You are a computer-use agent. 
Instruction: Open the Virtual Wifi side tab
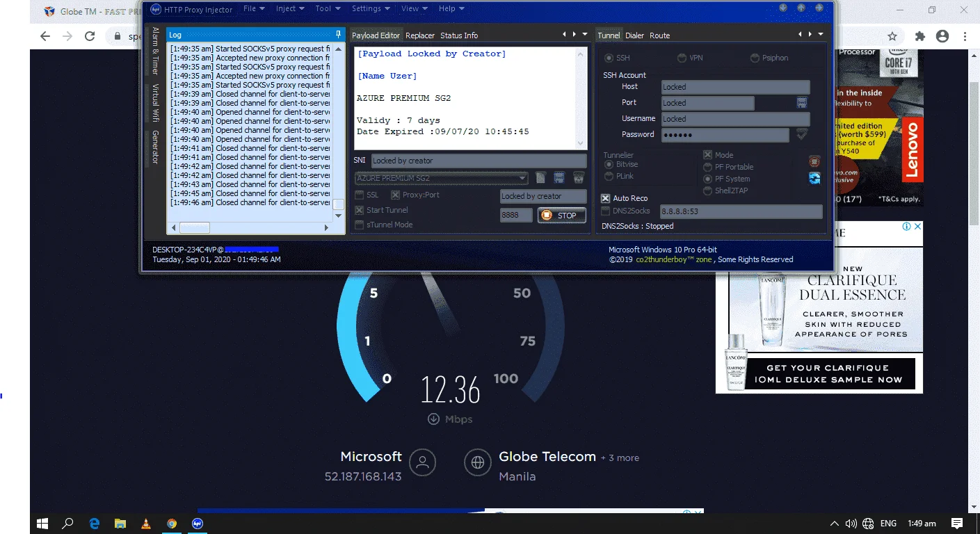(155, 103)
